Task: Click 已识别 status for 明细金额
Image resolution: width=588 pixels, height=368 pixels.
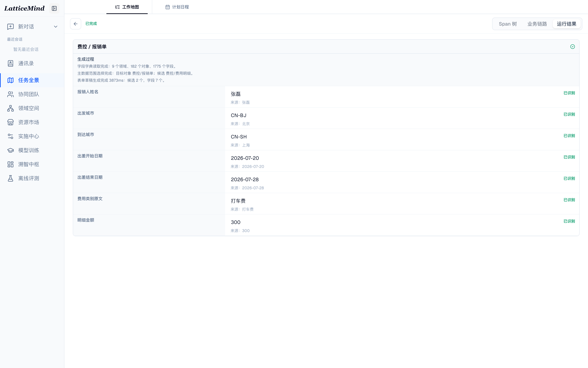Action: [x=569, y=221]
